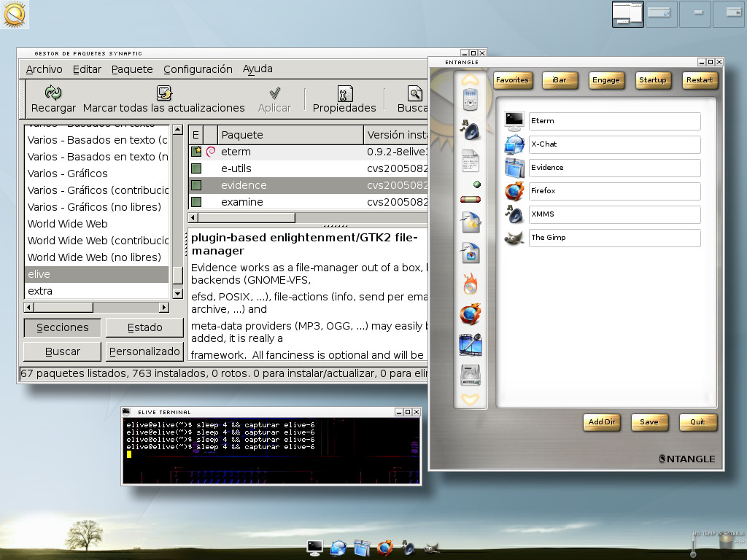Launch Firefox from the desktop dock
This screenshot has width=747, height=560.
pyautogui.click(x=385, y=548)
